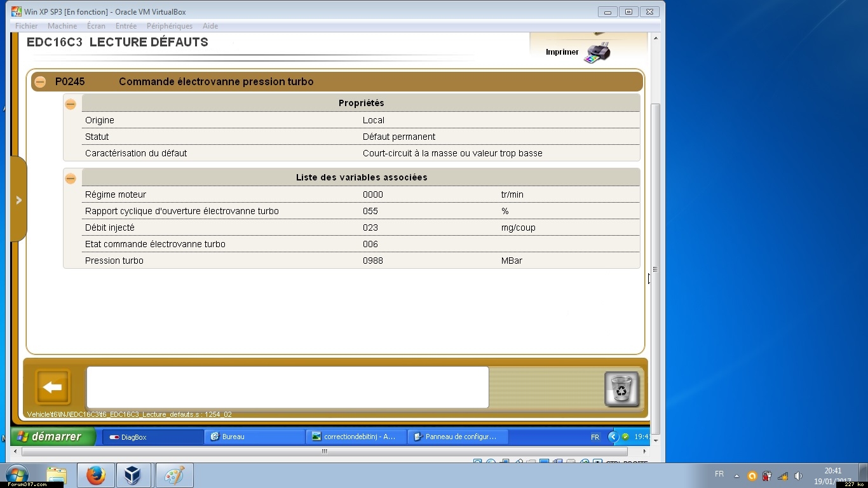Click the volume speaker tray icon
This screenshot has height=488, width=868.
[x=798, y=476]
